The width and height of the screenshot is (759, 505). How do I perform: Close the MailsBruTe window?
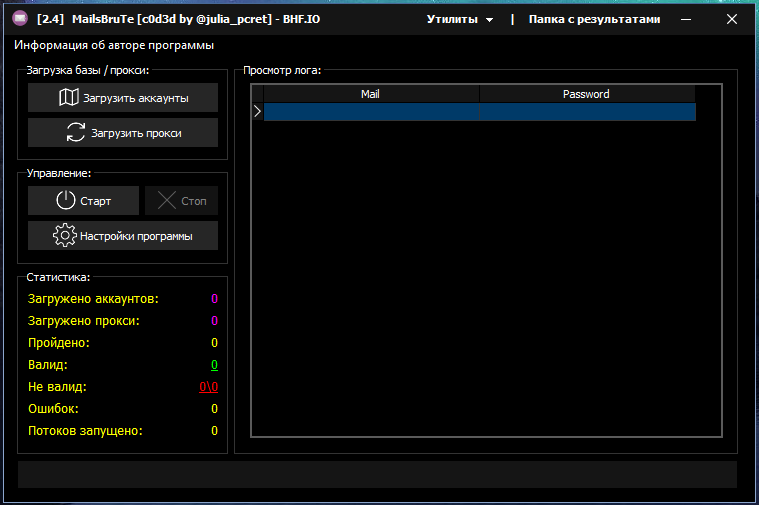(732, 19)
